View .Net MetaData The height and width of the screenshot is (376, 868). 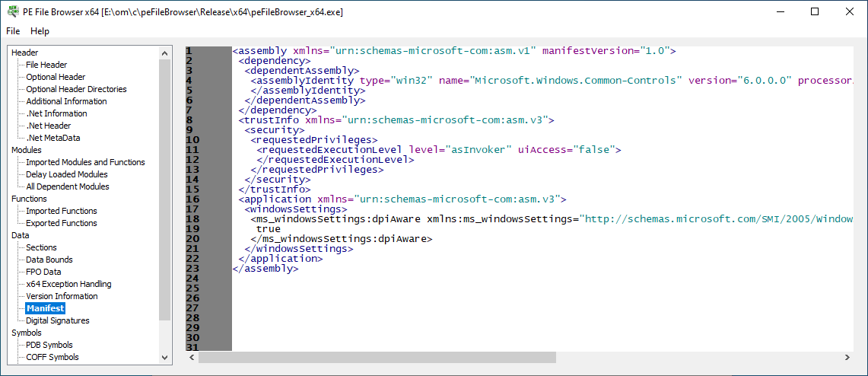coord(53,138)
